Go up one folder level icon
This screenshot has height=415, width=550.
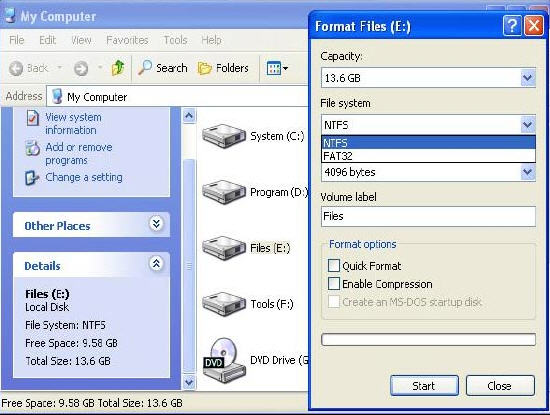click(x=118, y=68)
